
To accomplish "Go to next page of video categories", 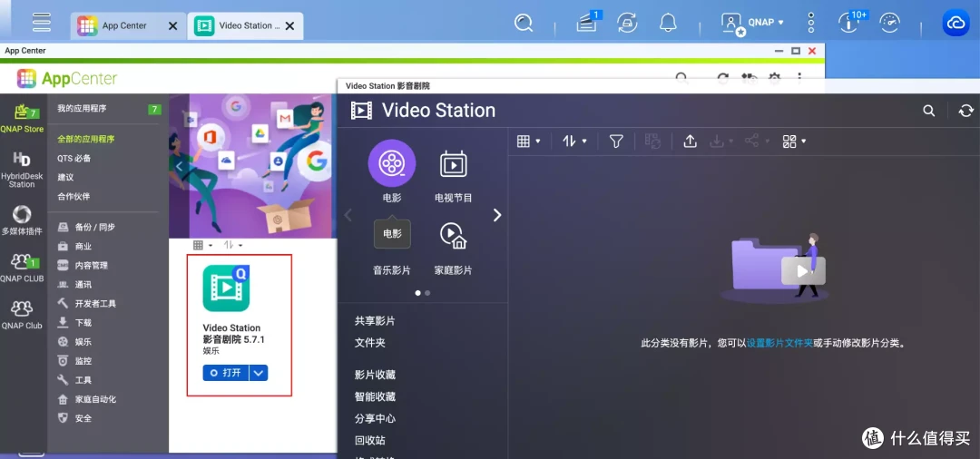I will click(x=497, y=216).
